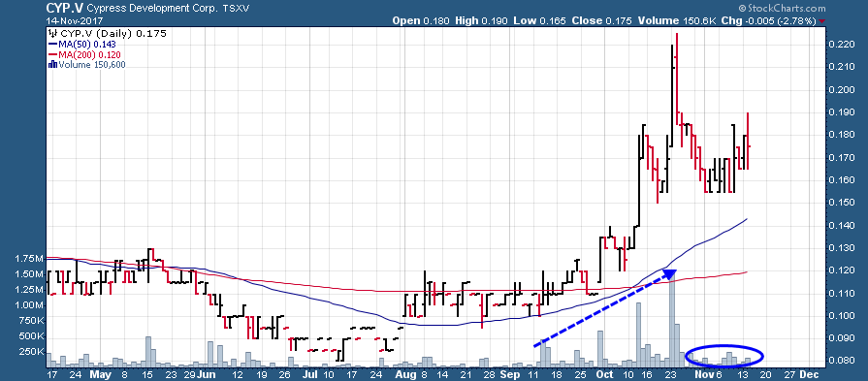Image resolution: width=868 pixels, height=381 pixels.
Task: Click the volume bars icon in the legend
Action: coord(52,65)
